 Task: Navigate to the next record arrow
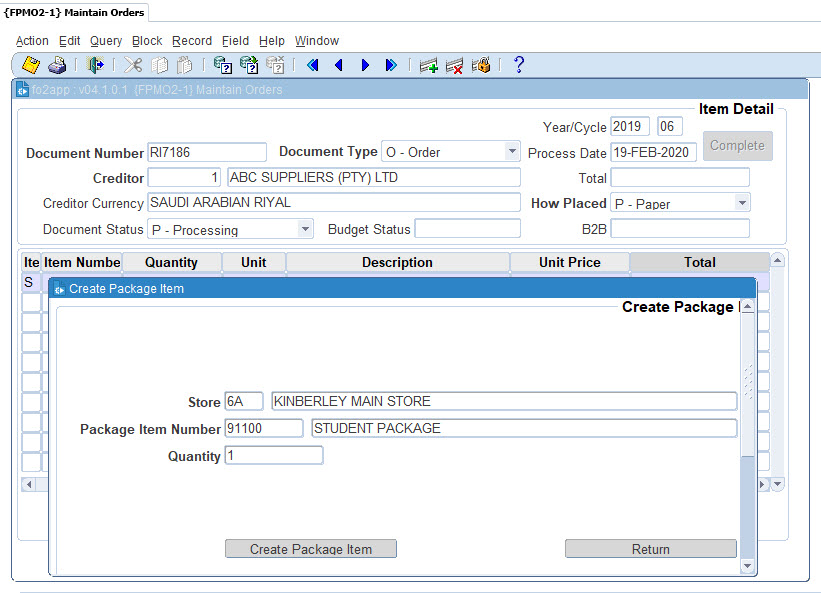[x=365, y=64]
